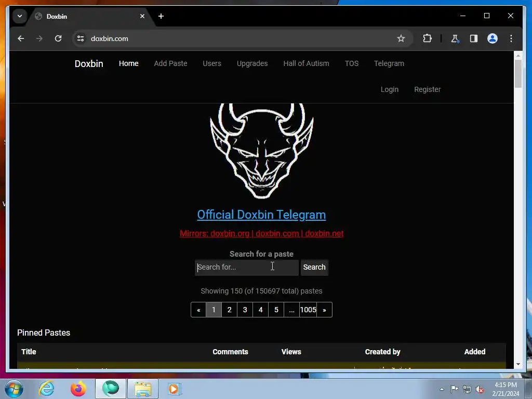532x399 pixels.
Task: Open a new tab with plus
Action: (x=161, y=16)
